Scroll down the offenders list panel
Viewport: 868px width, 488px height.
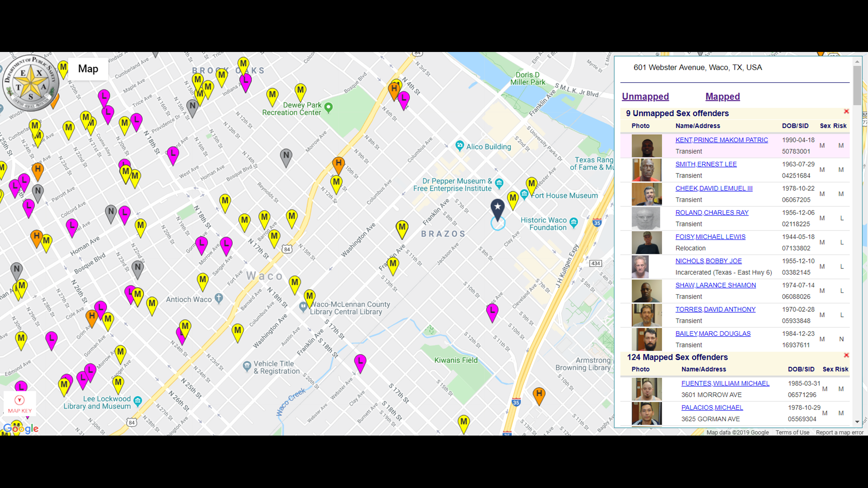pos(857,423)
